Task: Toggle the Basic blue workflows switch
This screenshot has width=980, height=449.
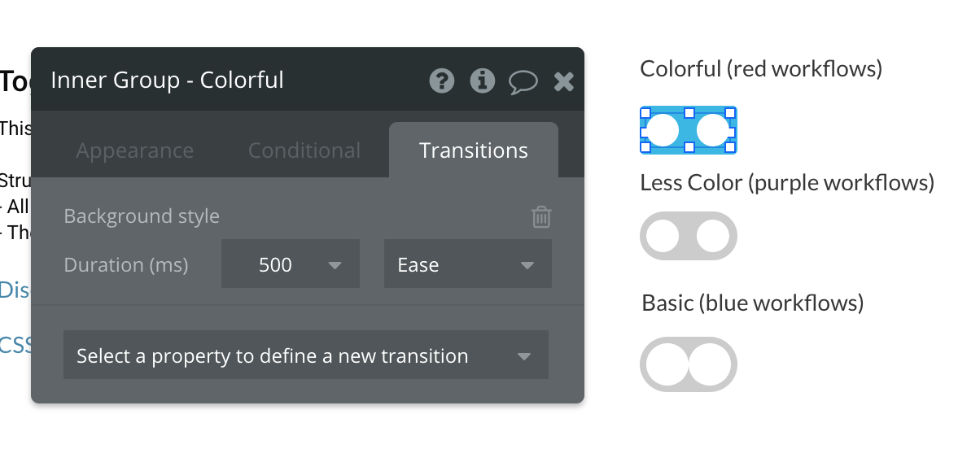Action: (x=688, y=364)
